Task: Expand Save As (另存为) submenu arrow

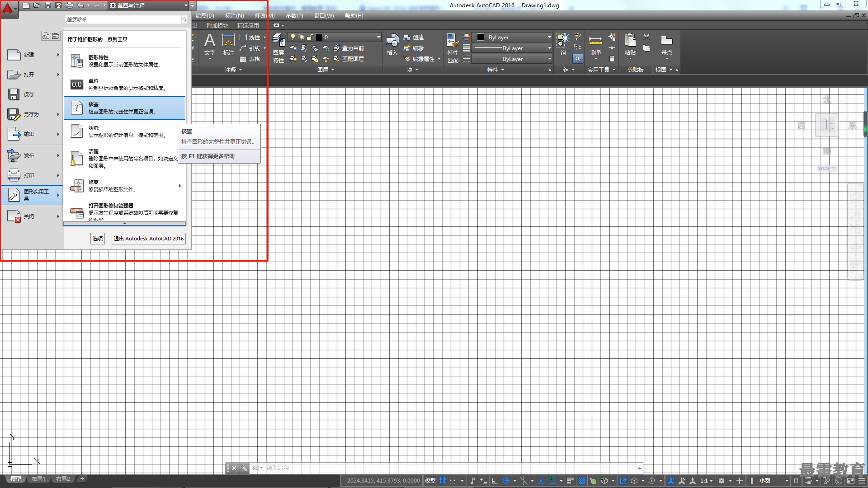Action: 58,114
